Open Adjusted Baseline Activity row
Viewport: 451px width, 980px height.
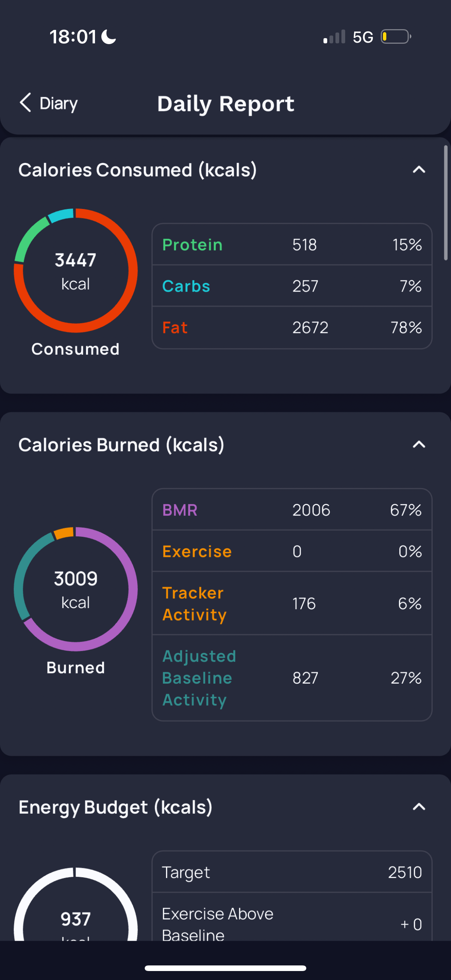[x=292, y=678]
